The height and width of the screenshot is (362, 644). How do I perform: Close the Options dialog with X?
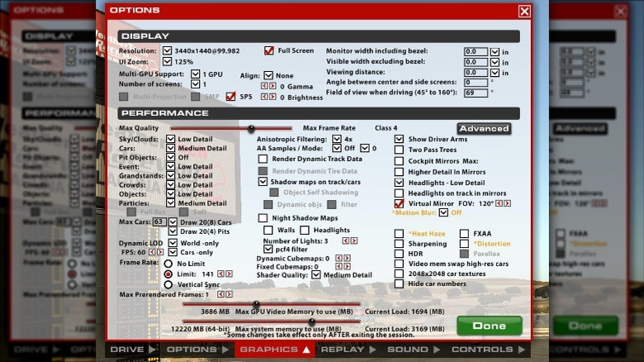click(x=524, y=11)
